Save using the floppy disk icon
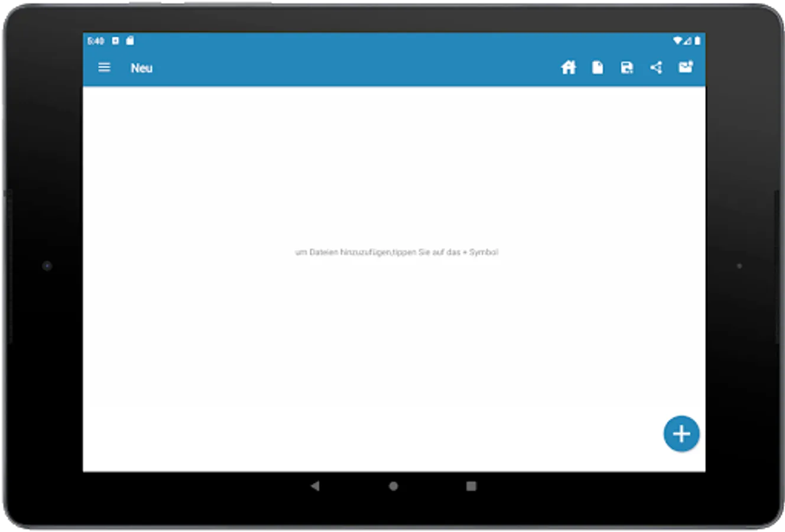Viewport: 785px width, 532px height. [x=627, y=67]
